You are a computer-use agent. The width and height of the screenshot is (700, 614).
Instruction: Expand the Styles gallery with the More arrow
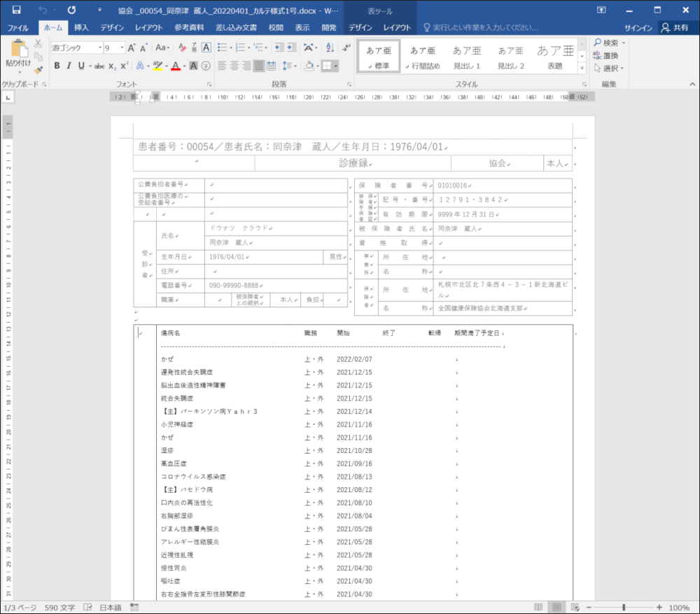582,69
